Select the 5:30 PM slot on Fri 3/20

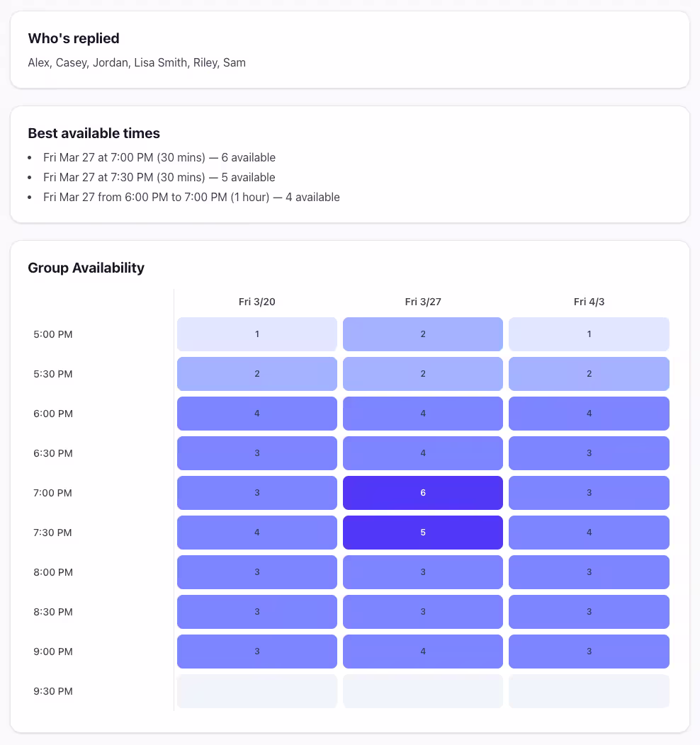point(256,373)
